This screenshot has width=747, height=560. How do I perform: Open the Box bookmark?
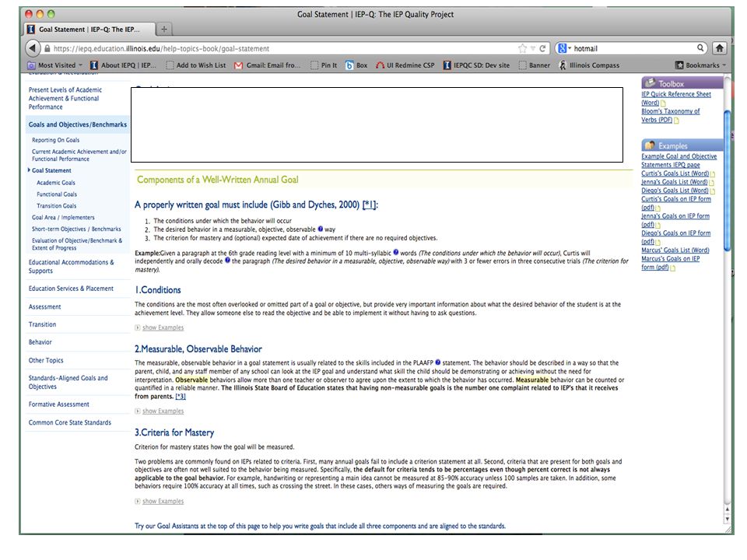tap(356, 65)
